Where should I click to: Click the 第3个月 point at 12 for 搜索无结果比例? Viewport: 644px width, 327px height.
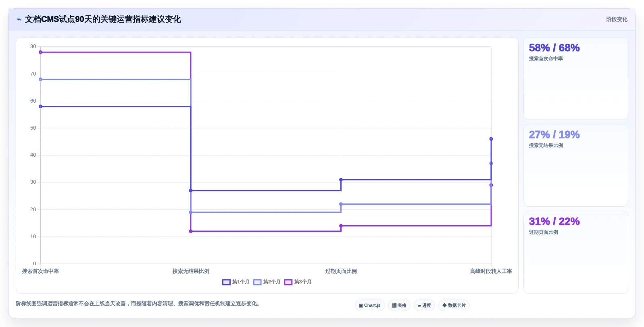[x=191, y=231]
